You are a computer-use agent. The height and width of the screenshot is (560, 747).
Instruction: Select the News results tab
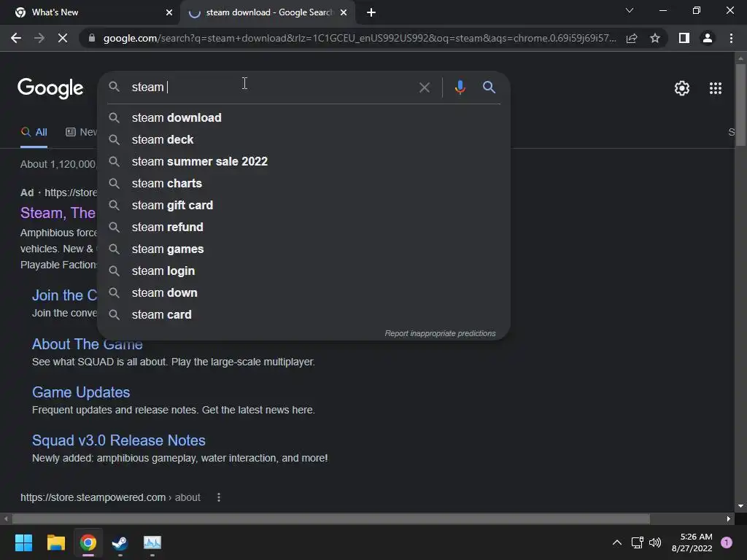pos(81,133)
